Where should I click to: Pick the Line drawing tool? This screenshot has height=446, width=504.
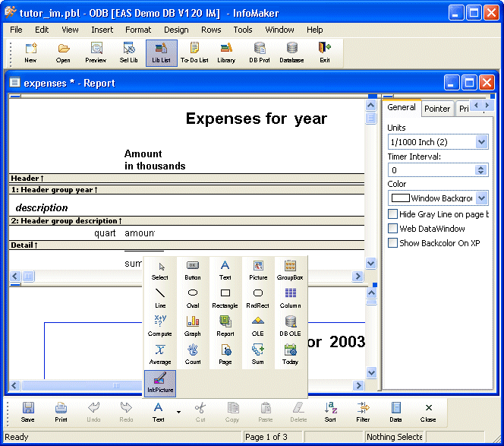click(160, 299)
